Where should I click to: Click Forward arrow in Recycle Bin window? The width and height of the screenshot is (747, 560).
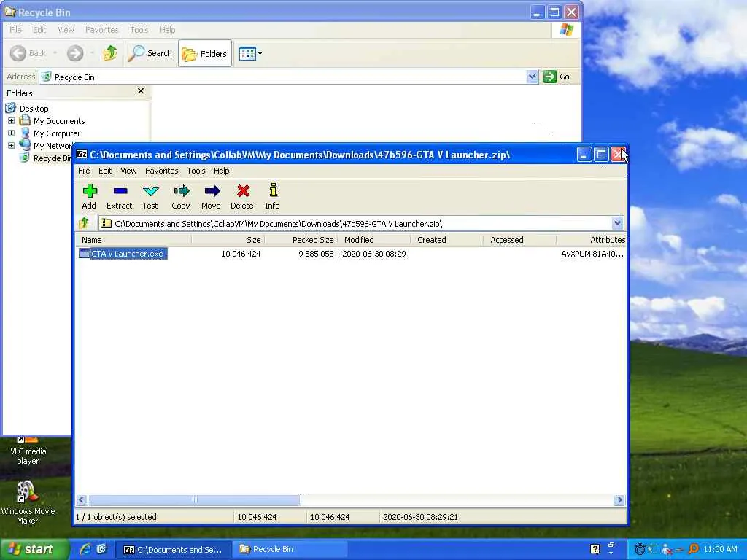(x=75, y=53)
